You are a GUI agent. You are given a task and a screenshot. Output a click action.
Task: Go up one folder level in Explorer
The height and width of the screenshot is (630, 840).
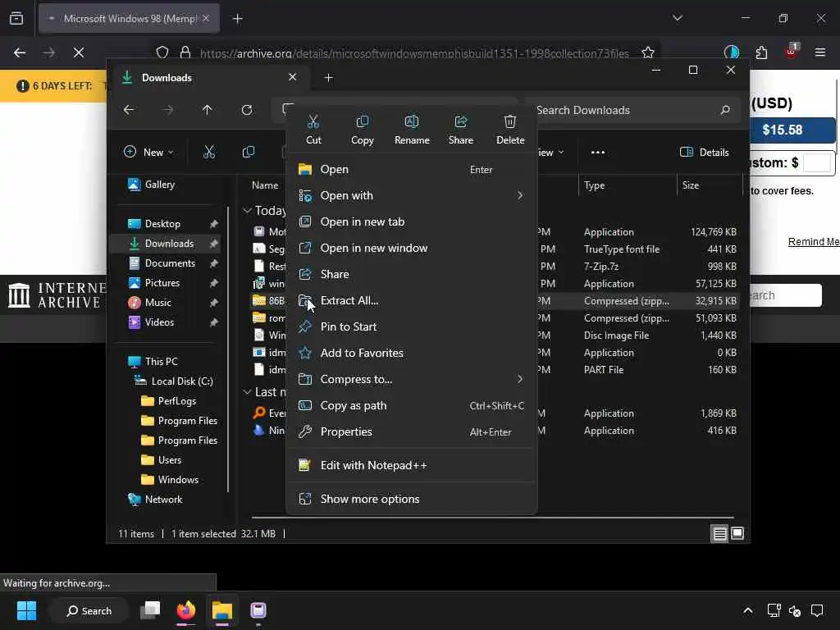pos(208,110)
